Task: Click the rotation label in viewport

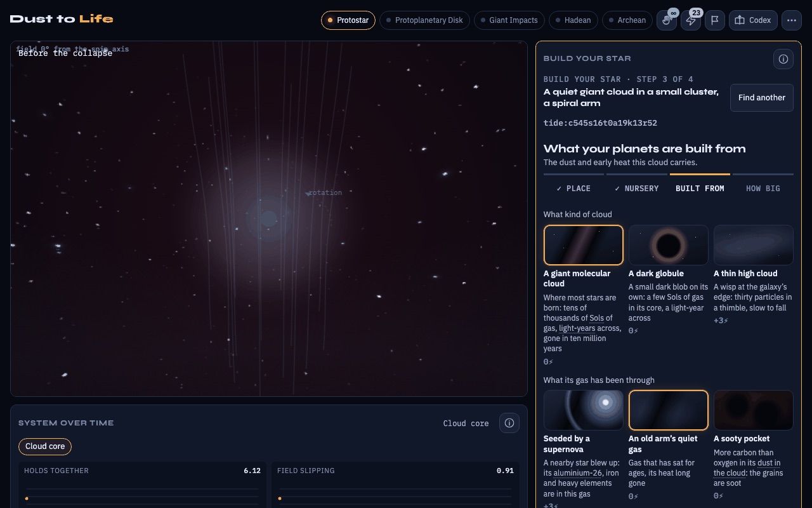Action: point(325,192)
